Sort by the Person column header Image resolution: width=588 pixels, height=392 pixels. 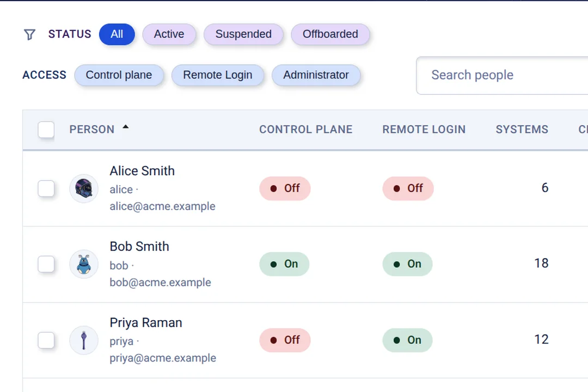point(92,130)
